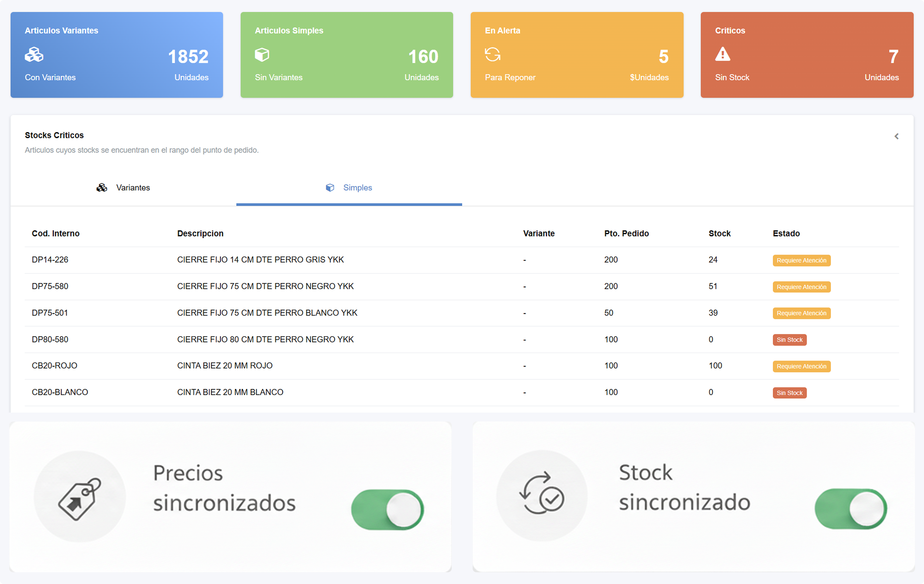Click the stacked cubes icon on Articulos Variantes card
The image size is (924, 584).
click(x=34, y=55)
